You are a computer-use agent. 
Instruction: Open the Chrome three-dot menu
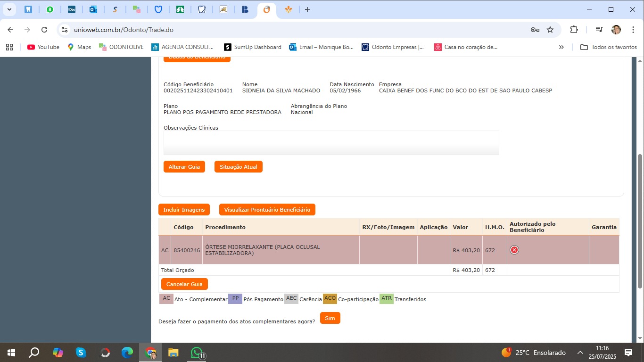click(633, 30)
